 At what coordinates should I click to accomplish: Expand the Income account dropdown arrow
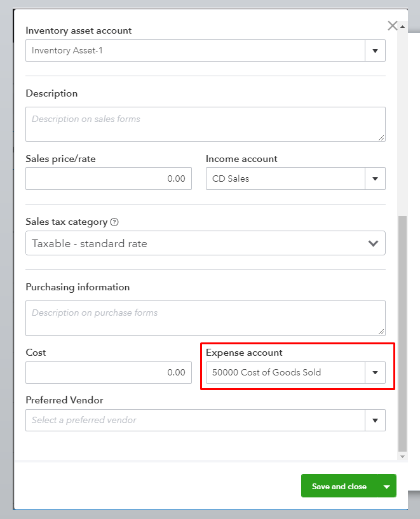tap(375, 179)
